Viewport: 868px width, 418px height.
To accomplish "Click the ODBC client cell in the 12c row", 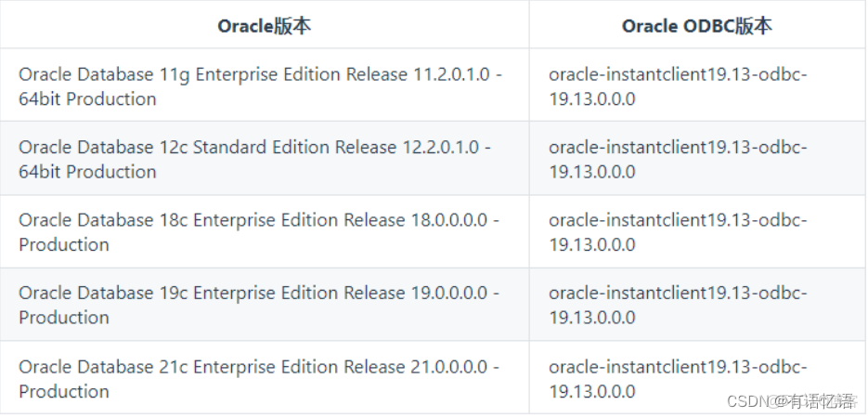I will coord(678,159).
